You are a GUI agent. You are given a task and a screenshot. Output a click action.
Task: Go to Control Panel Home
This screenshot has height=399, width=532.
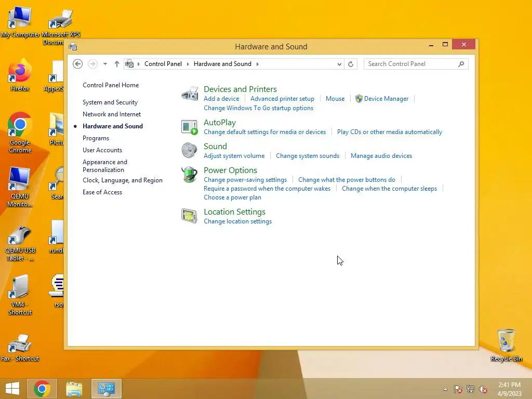[111, 85]
